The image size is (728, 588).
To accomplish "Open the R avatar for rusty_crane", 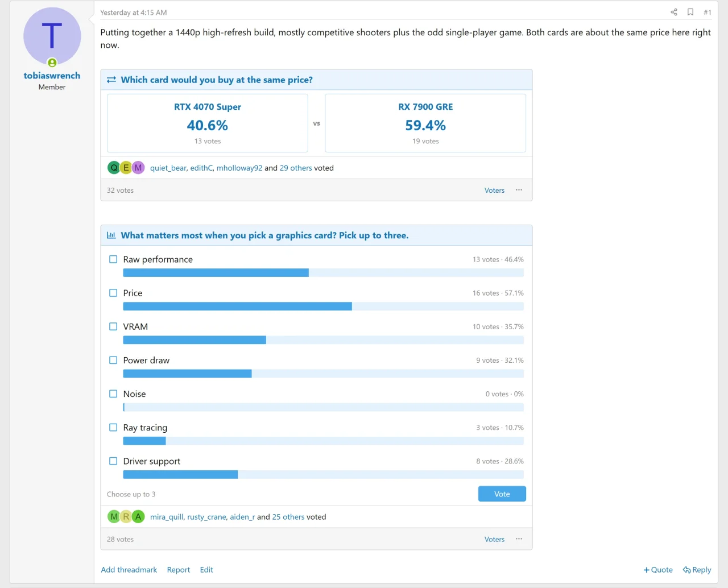I will coord(126,517).
